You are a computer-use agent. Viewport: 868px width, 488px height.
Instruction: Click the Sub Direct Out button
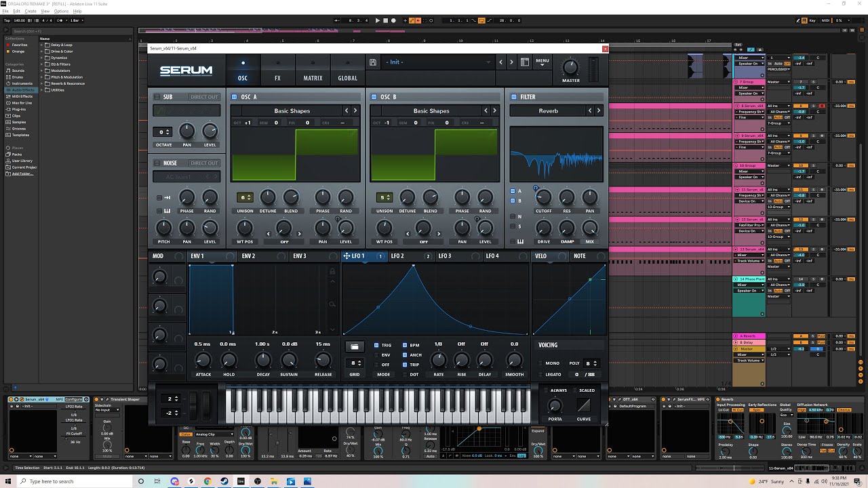[204, 97]
